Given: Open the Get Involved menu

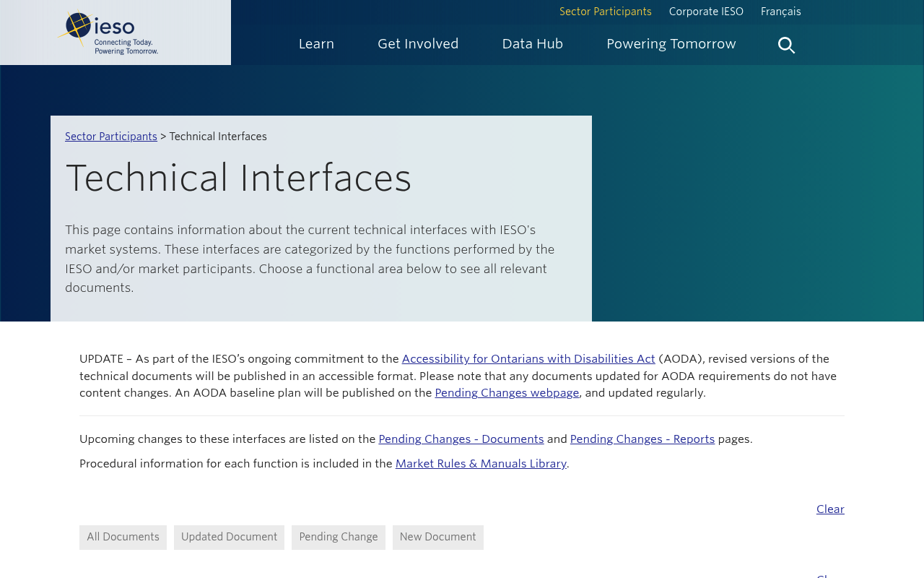Looking at the screenshot, I should pos(418,44).
